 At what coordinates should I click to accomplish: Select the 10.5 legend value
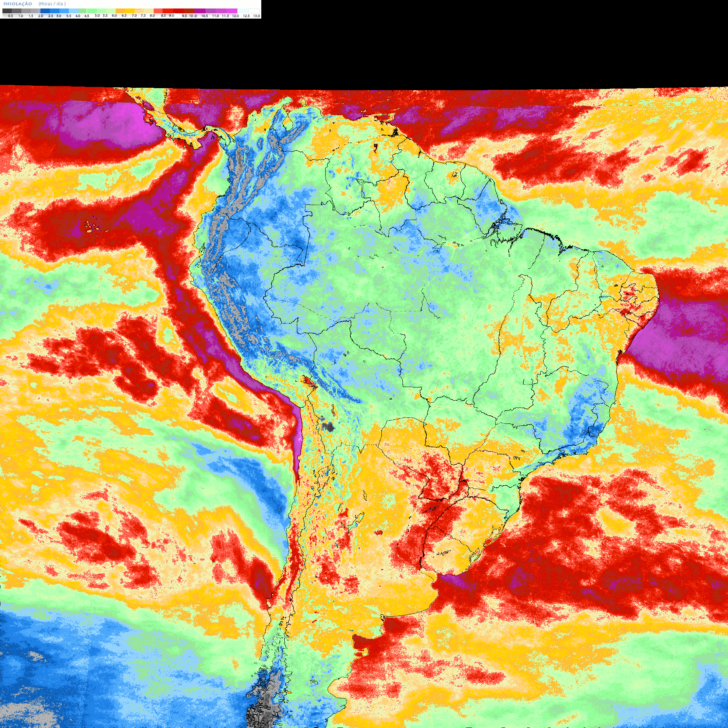205,16
